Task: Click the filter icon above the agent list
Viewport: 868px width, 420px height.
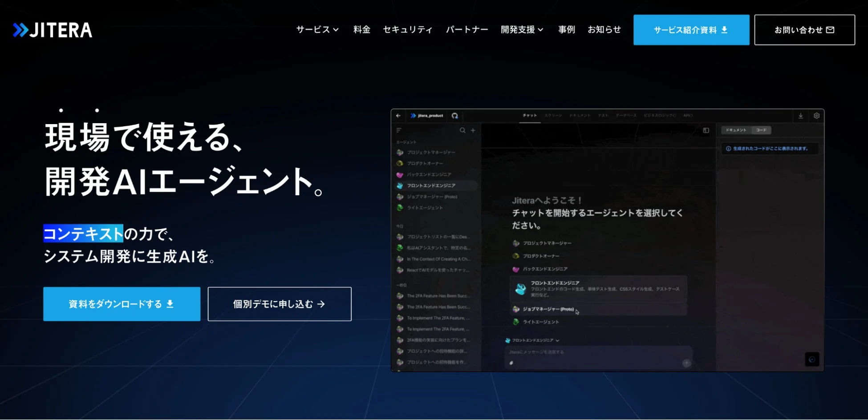Action: tap(398, 130)
